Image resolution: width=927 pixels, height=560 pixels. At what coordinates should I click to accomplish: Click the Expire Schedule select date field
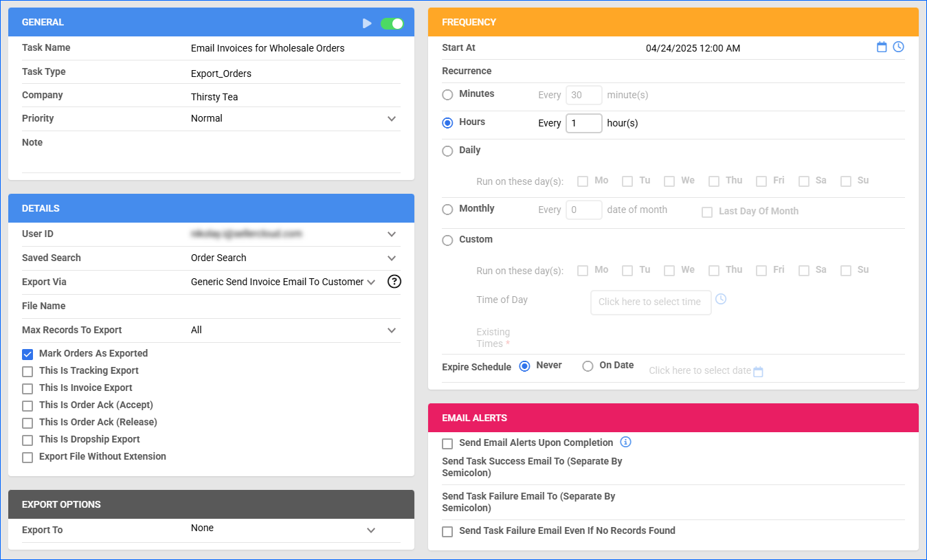coord(700,371)
